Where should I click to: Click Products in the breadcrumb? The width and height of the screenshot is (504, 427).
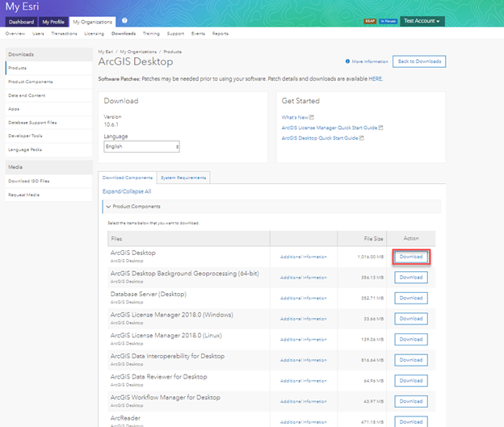tap(173, 52)
